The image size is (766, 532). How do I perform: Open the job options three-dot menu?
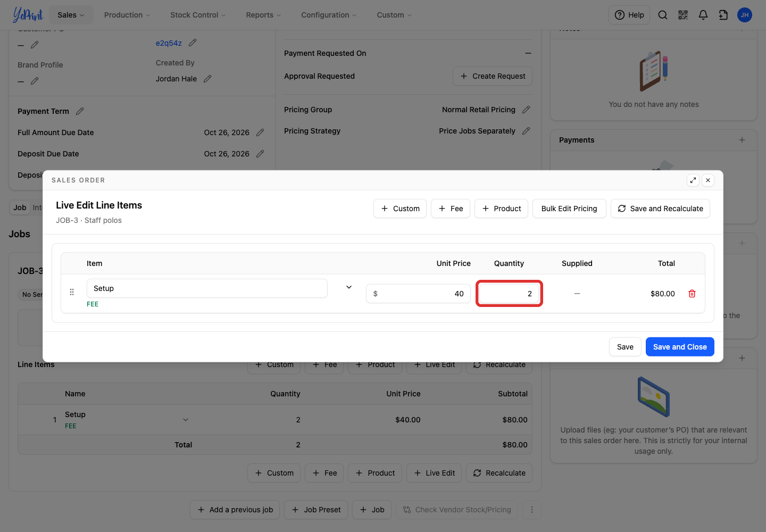coord(532,510)
